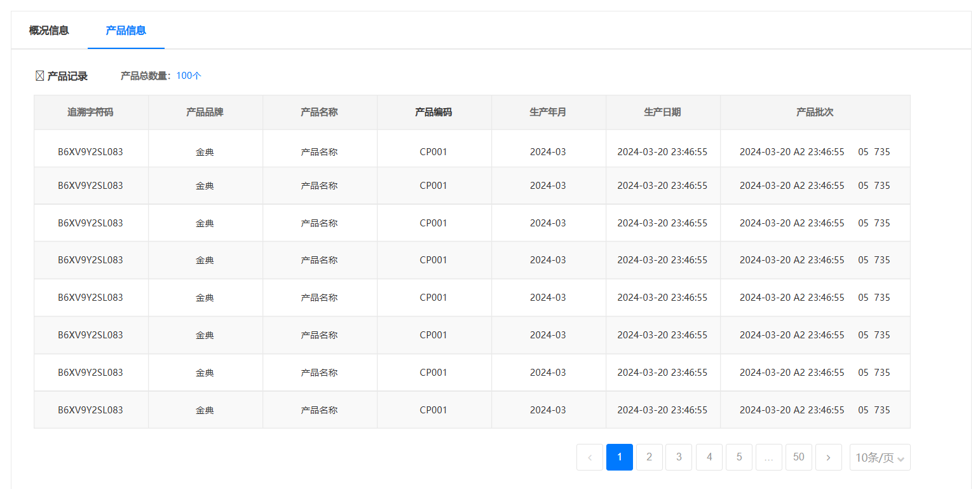Navigate to page 5
Image resolution: width=980 pixels, height=489 pixels.
click(739, 457)
